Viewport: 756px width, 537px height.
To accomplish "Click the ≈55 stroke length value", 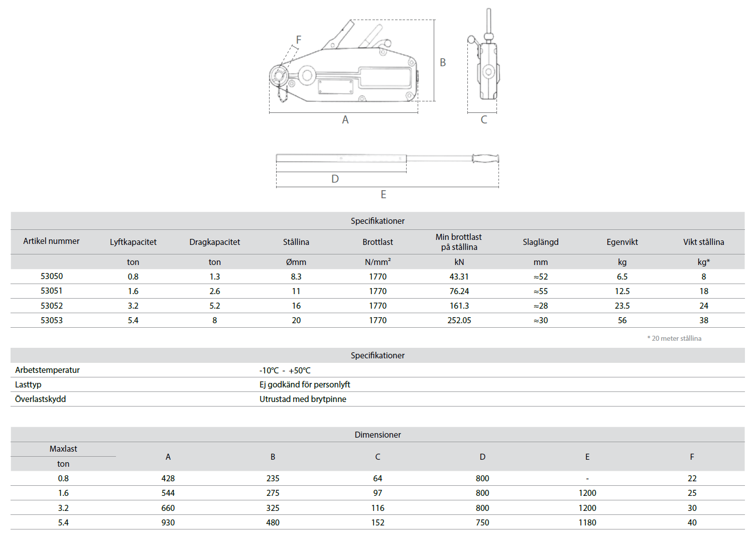I will pyautogui.click(x=541, y=291).
